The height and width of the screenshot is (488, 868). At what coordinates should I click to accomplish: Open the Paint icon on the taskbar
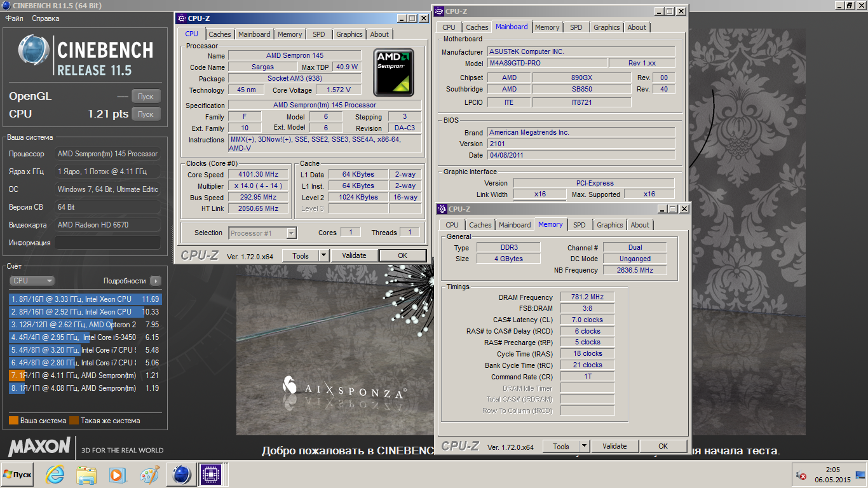pyautogui.click(x=149, y=475)
